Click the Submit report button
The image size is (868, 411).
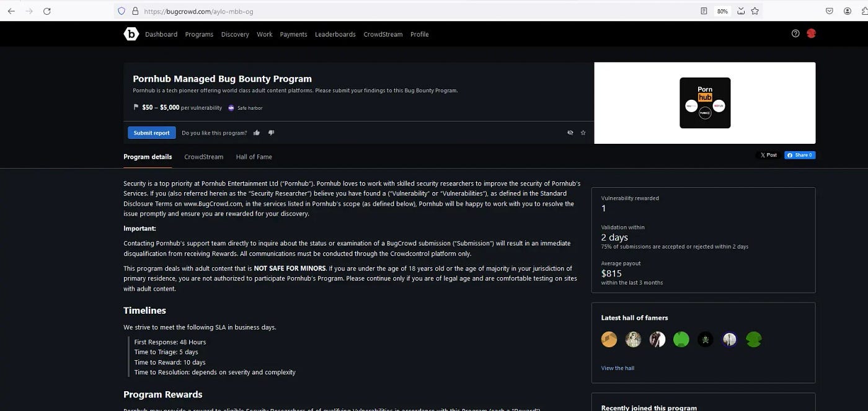point(151,133)
